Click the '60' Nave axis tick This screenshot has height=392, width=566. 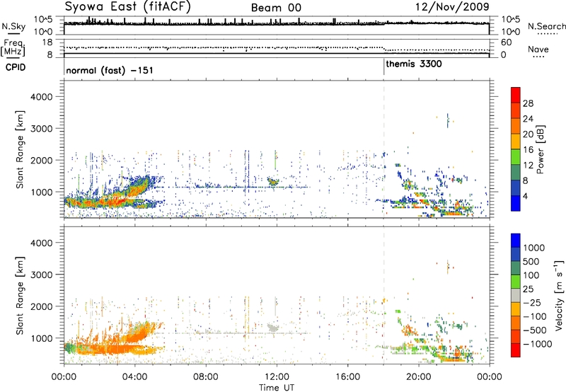(x=506, y=42)
